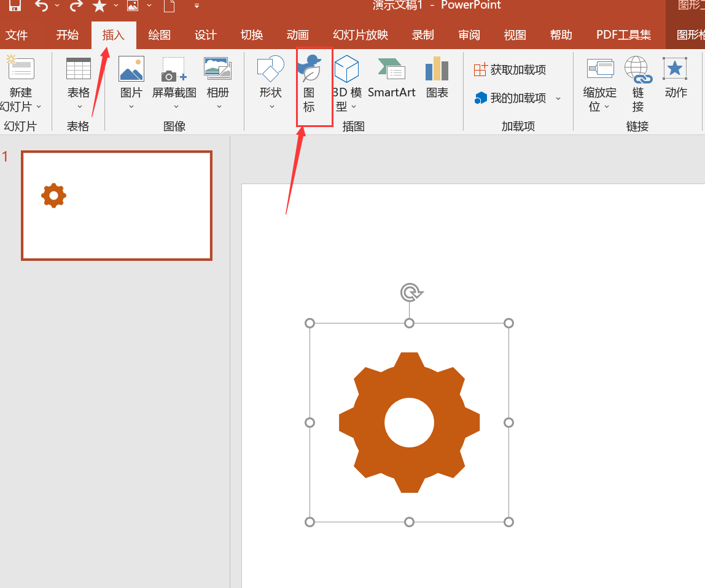Image resolution: width=705 pixels, height=588 pixels.
Task: Redo the last action
Action: click(76, 6)
